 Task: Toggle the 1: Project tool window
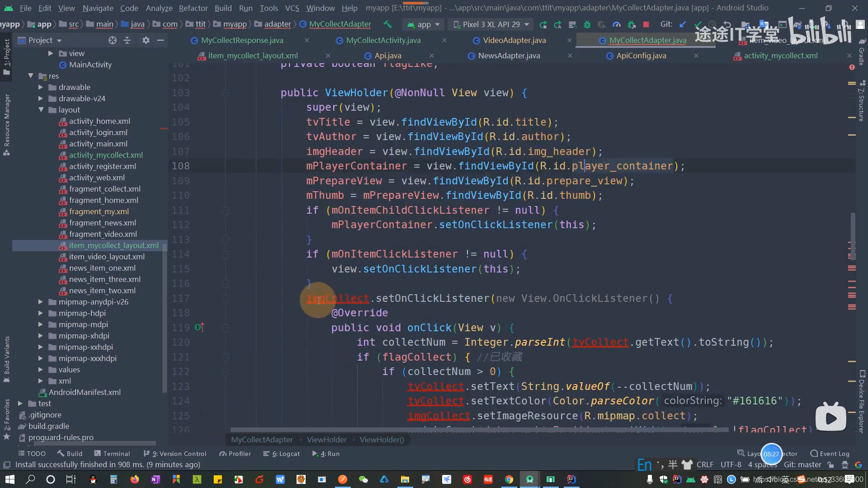click(x=6, y=56)
